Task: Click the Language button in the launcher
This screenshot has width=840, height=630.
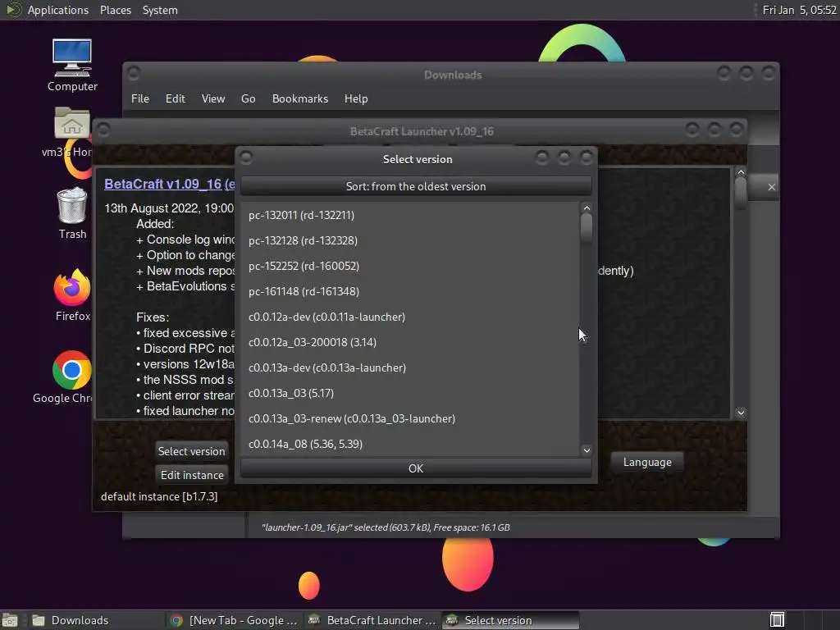Action: [x=647, y=462]
